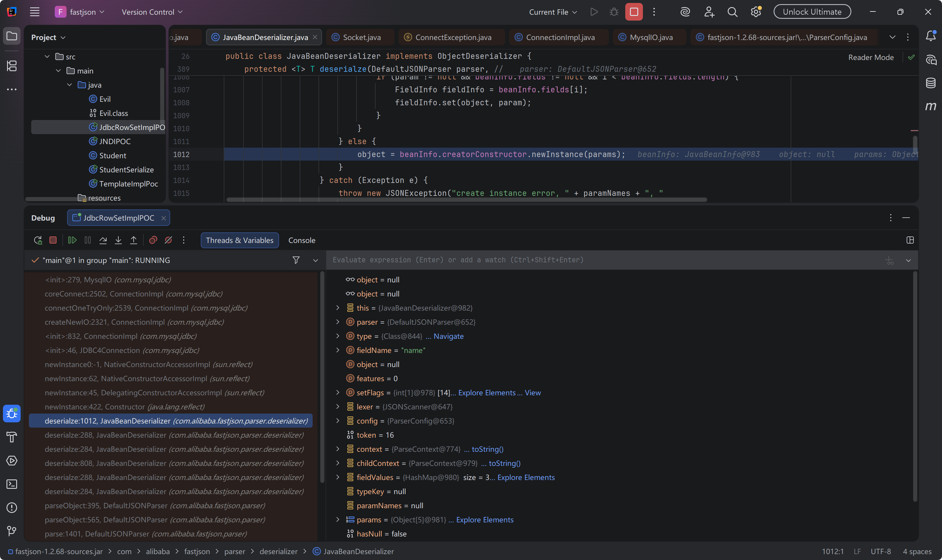The image size is (942, 560).
Task: Open the Terminal tool window
Action: click(12, 484)
